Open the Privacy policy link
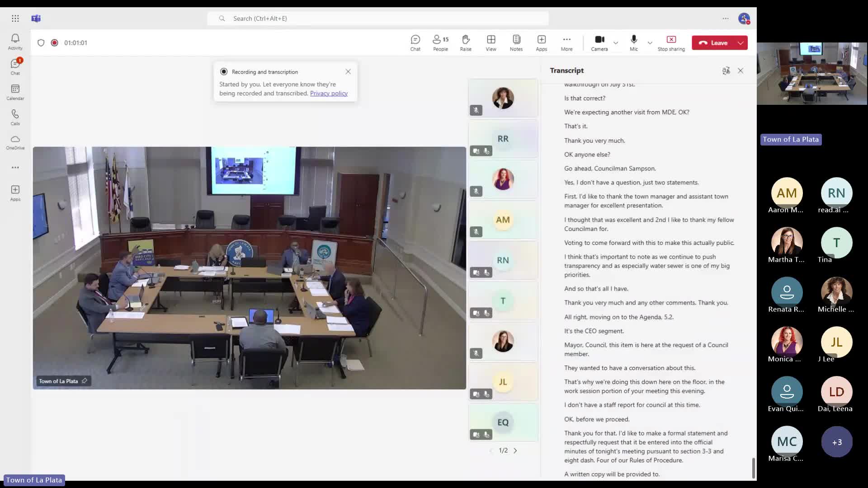The image size is (868, 488). 329,93
